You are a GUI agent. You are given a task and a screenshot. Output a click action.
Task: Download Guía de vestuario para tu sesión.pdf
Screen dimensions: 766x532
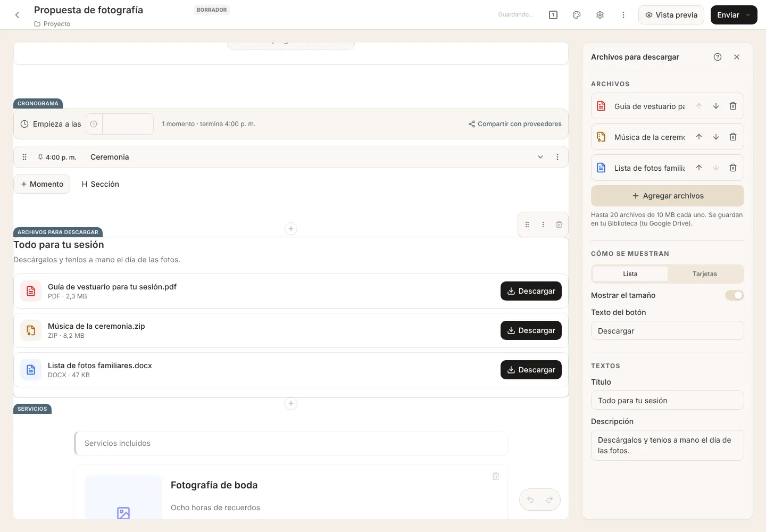point(531,291)
